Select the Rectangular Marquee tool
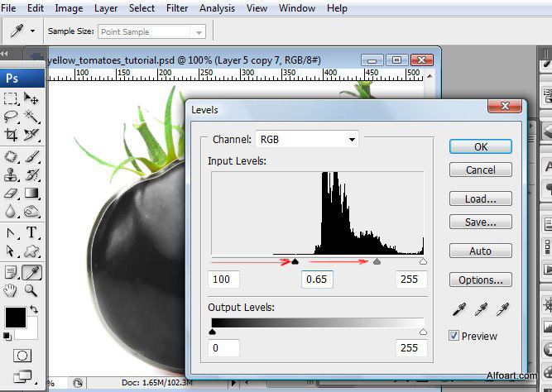 [11, 98]
